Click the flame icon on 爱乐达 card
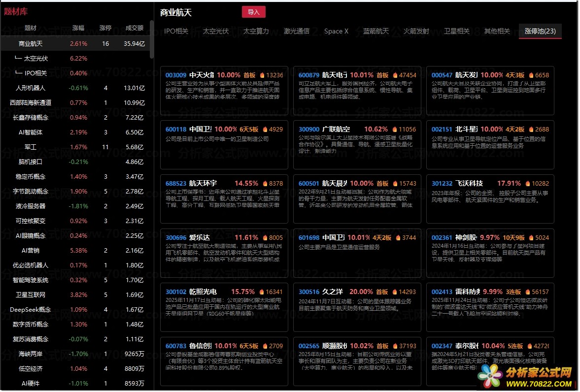Viewport: 580px width, 392px height. [x=265, y=238]
